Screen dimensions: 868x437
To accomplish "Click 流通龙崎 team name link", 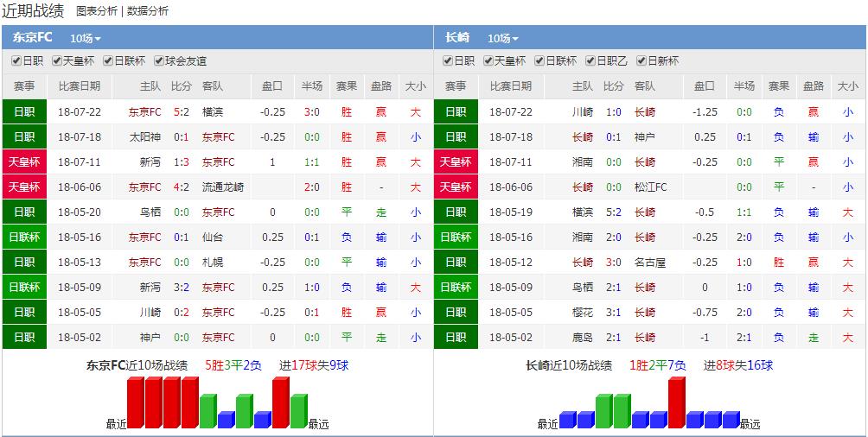I will tap(223, 187).
